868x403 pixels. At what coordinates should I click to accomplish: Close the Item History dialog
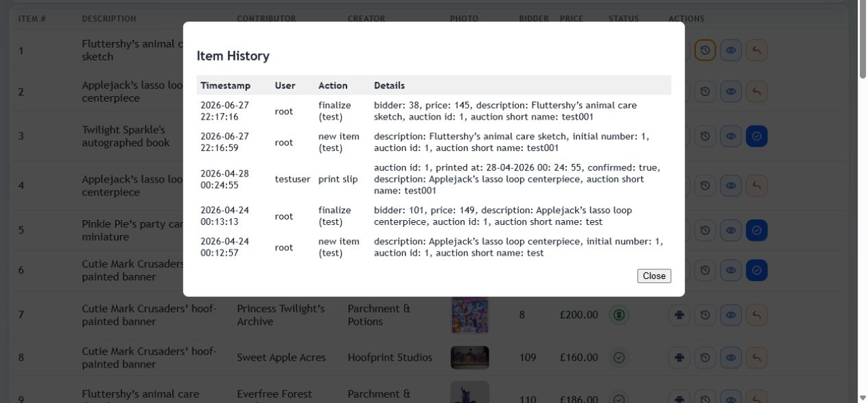pyautogui.click(x=654, y=276)
